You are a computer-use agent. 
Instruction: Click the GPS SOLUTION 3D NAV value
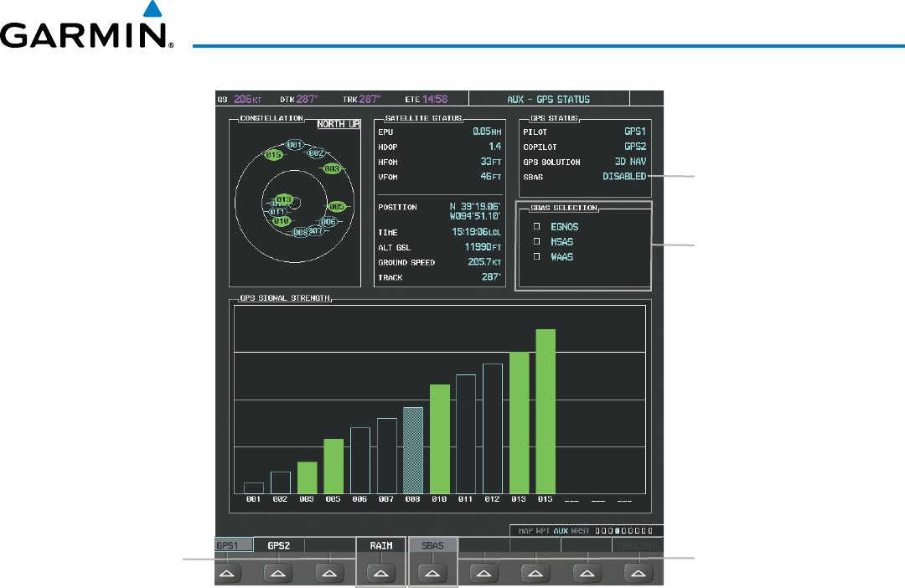[630, 162]
